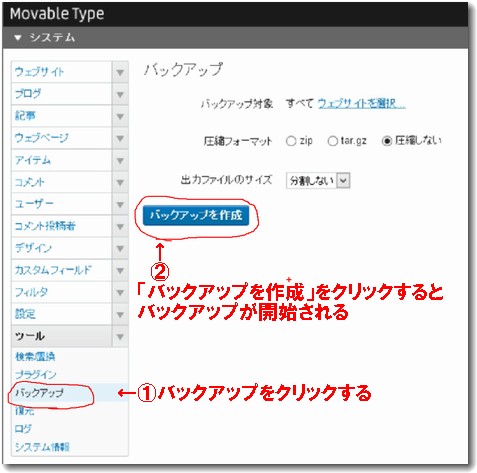Open the デザイン sidebar menu

(x=62, y=248)
